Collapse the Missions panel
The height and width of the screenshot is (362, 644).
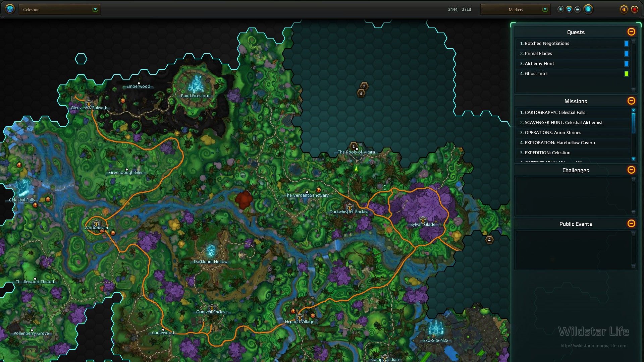631,101
